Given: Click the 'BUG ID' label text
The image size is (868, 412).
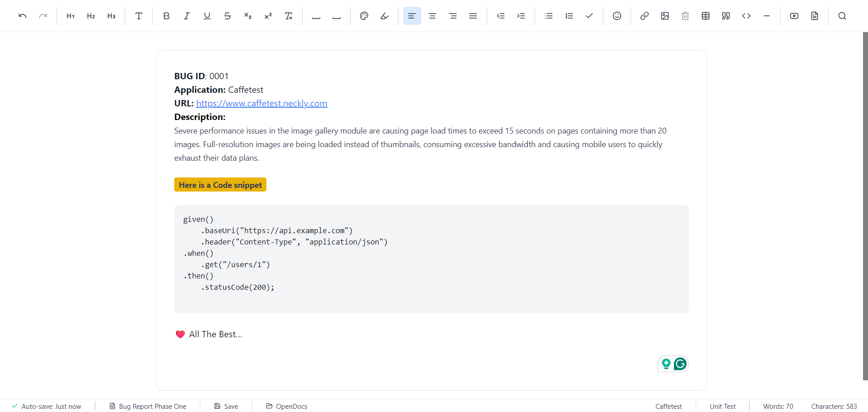Looking at the screenshot, I should [x=190, y=76].
